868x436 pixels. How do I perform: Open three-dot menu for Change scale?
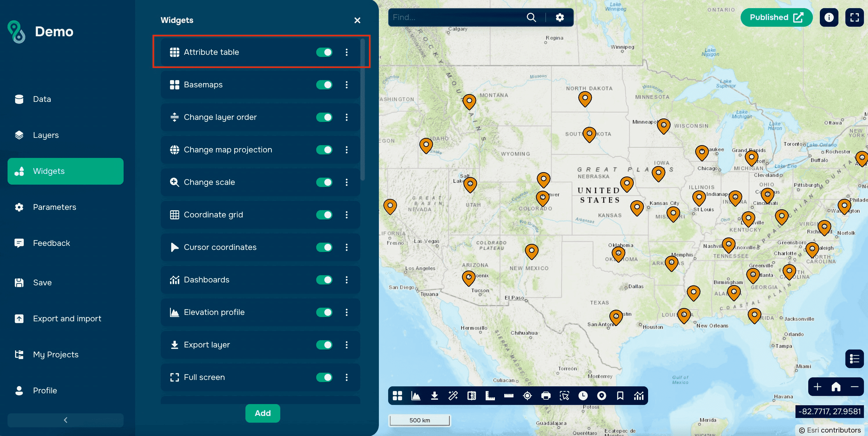[x=346, y=182]
